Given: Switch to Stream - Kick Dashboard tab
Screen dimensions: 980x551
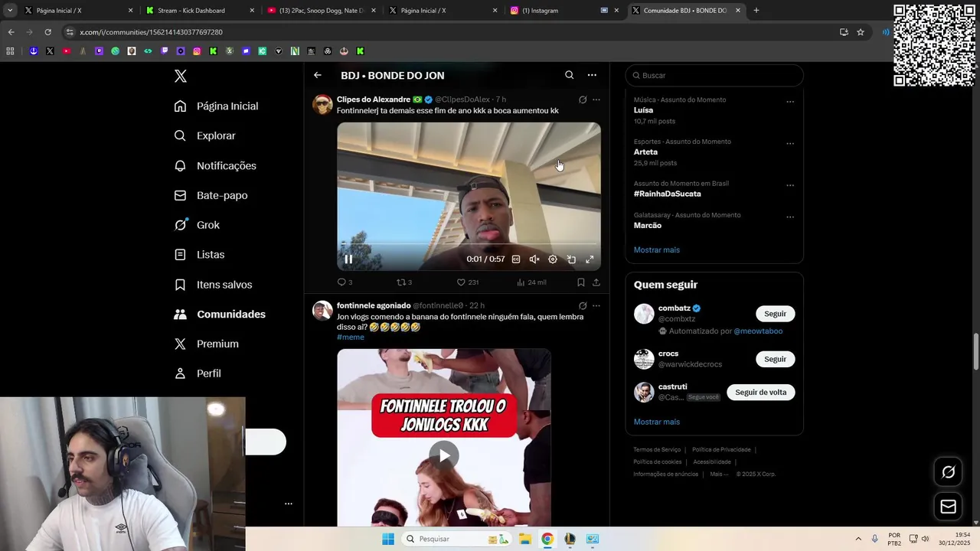Looking at the screenshot, I should 199,11.
